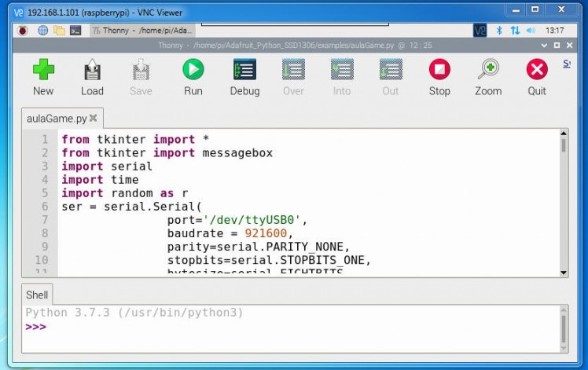Screen dimensions: 588x370
Task: Click line number 8 in gutter
Action: pyautogui.click(x=45, y=233)
